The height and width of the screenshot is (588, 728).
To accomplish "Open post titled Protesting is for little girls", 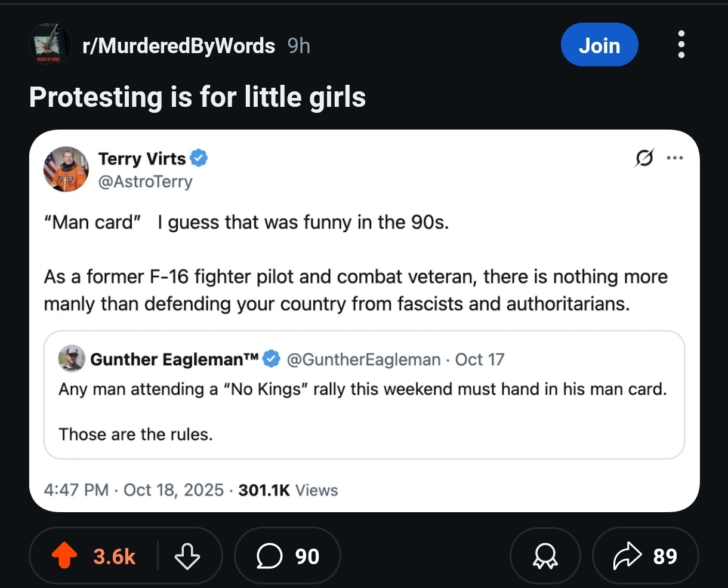I will click(197, 97).
